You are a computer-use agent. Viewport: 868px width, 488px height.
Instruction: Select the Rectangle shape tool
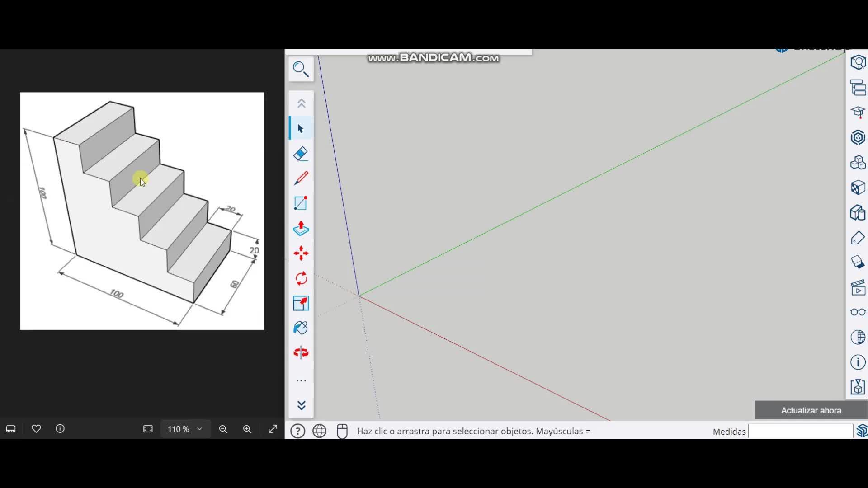(301, 203)
